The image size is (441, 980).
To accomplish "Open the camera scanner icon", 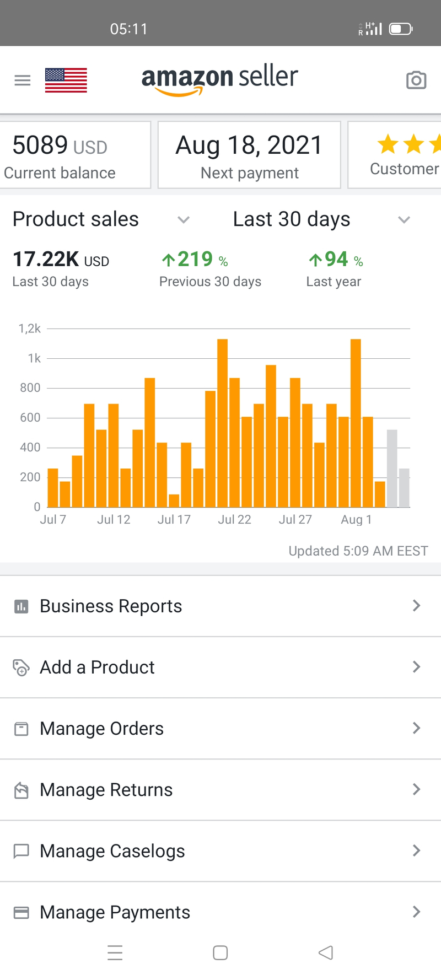I will [x=416, y=80].
